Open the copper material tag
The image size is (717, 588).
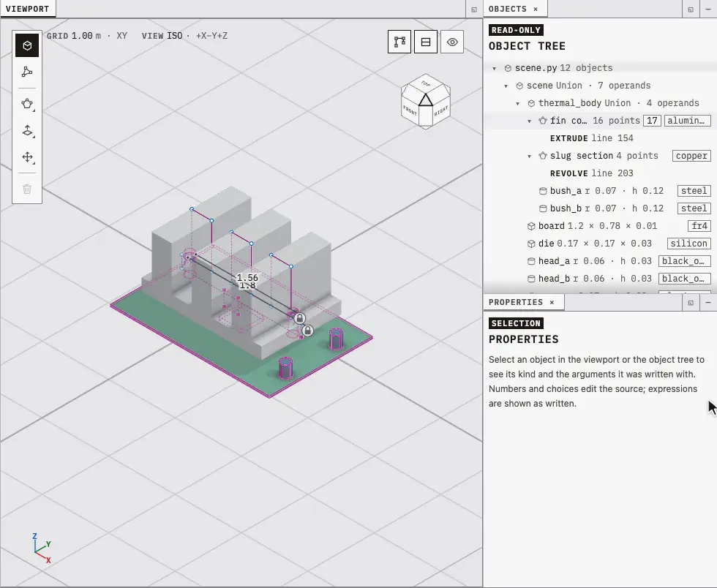tap(691, 156)
